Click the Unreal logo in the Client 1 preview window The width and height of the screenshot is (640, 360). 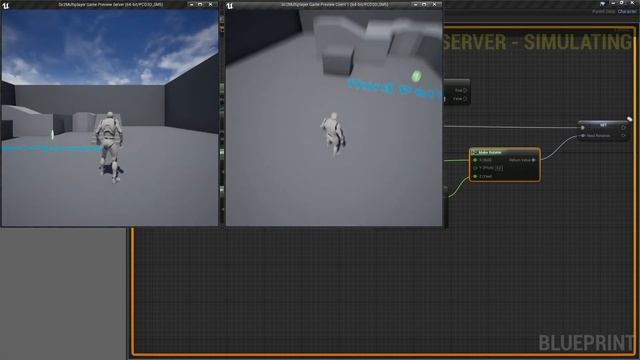coord(229,5)
